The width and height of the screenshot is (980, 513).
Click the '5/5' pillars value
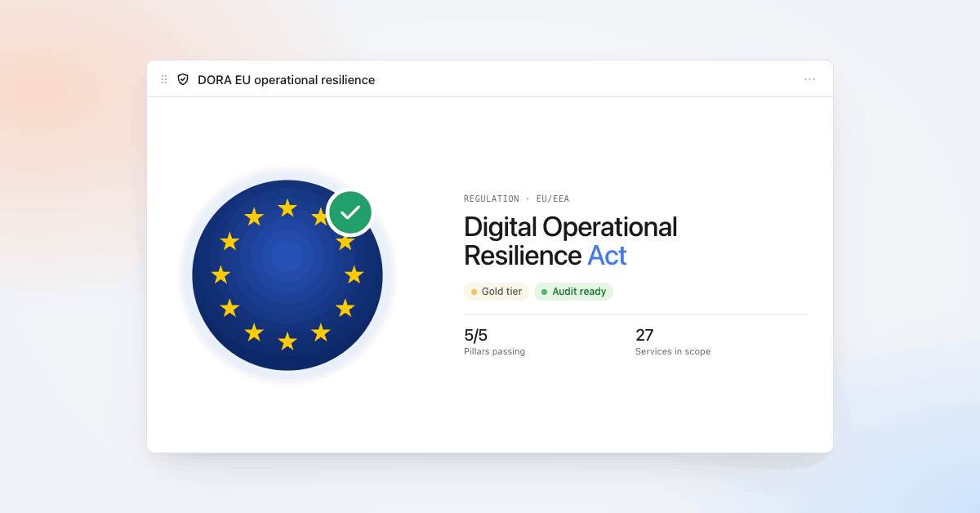pyautogui.click(x=476, y=335)
